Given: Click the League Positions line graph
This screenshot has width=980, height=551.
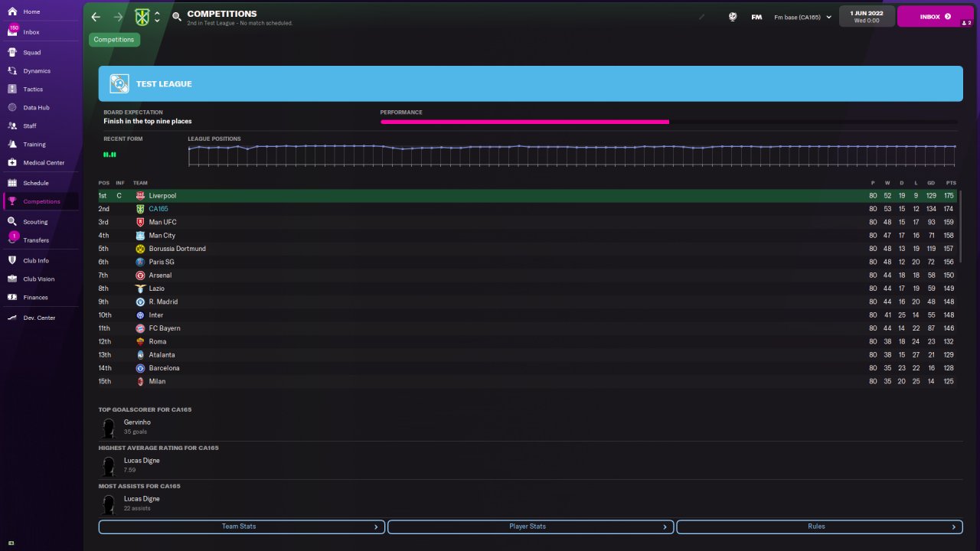Looking at the screenshot, I should [x=572, y=155].
